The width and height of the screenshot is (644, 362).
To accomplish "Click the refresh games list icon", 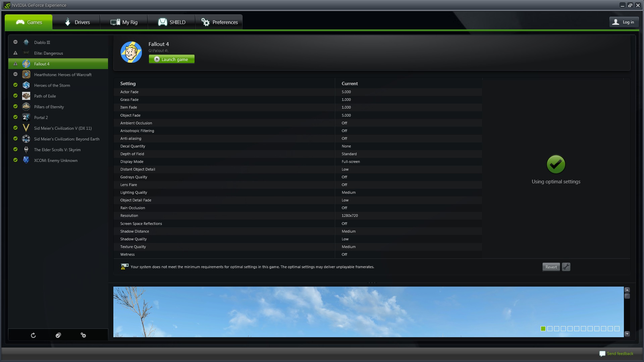I will pos(33,335).
